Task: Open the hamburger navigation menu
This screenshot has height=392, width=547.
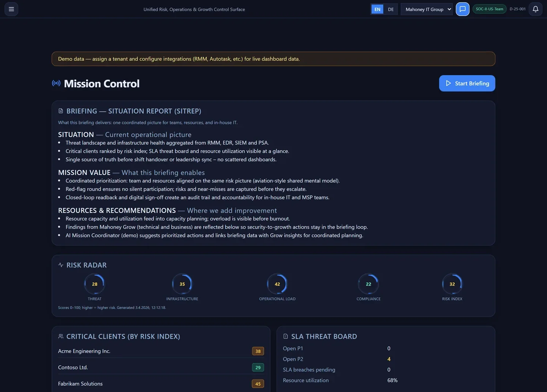Action: 11,9
